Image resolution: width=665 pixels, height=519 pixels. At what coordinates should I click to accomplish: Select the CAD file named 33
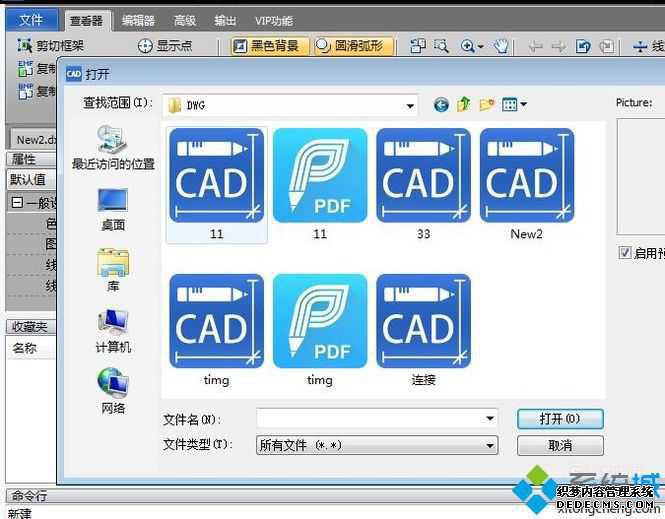423,185
